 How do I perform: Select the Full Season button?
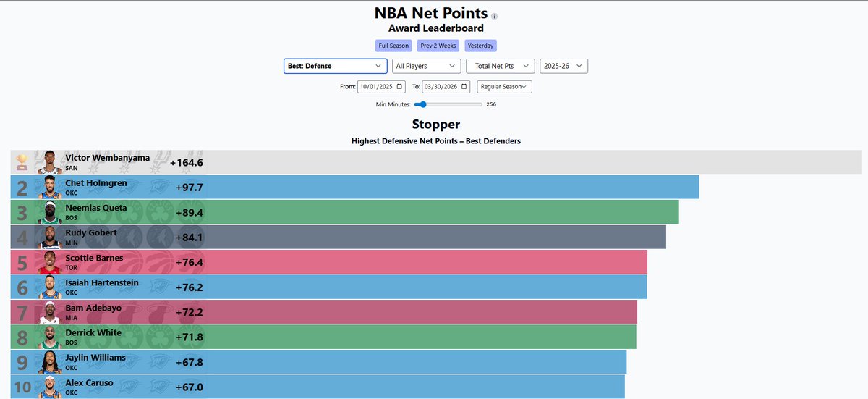(393, 46)
